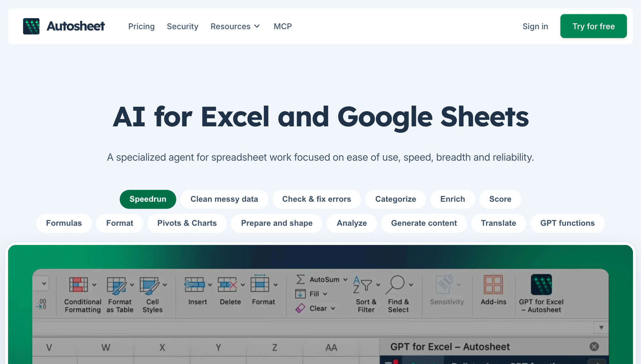Select the Score tab
This screenshot has height=364, width=641.
coord(500,199)
